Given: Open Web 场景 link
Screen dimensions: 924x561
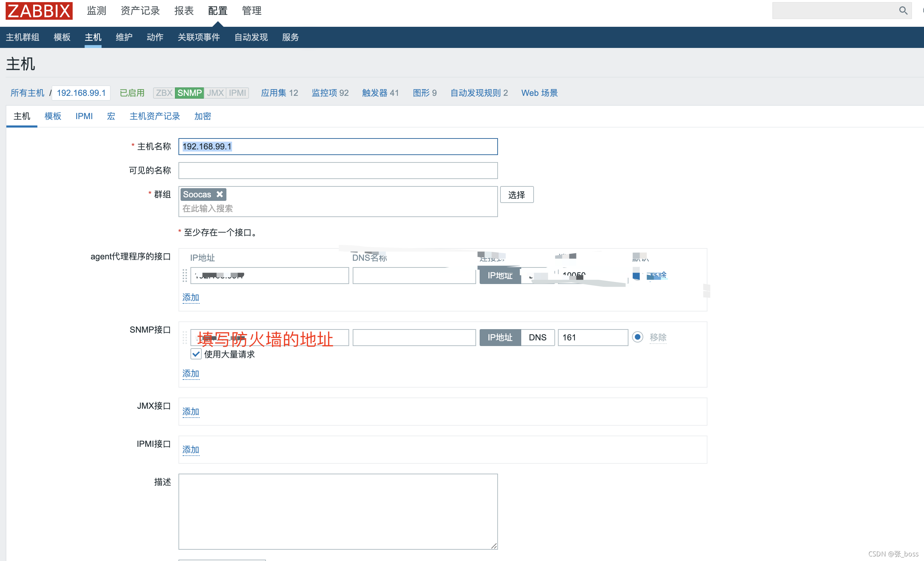Looking at the screenshot, I should tap(539, 93).
